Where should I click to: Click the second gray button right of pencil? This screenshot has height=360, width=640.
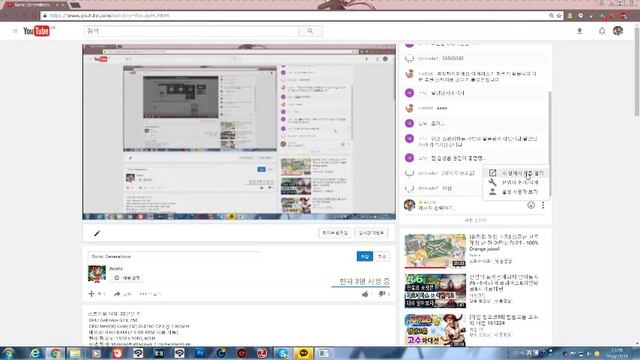click(371, 233)
